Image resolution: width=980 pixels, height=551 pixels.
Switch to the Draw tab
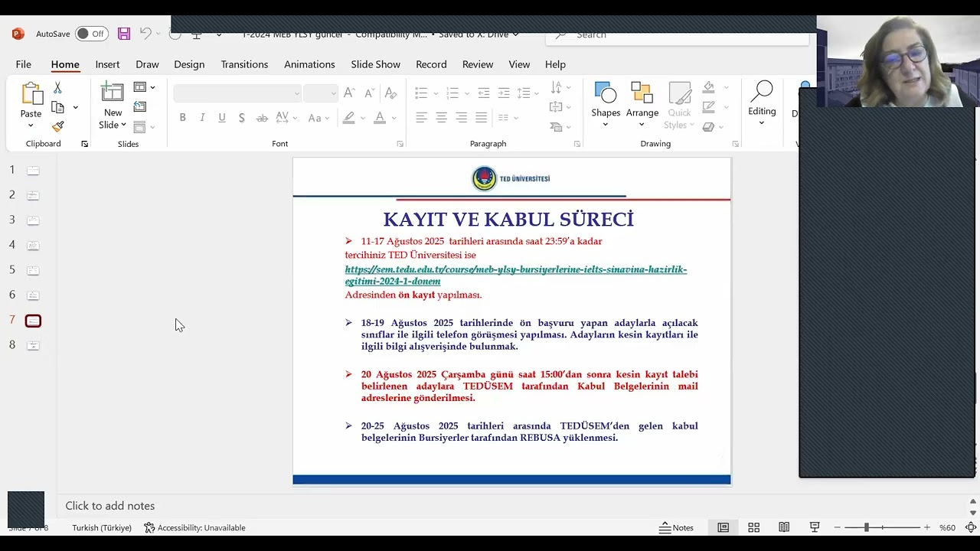click(147, 64)
